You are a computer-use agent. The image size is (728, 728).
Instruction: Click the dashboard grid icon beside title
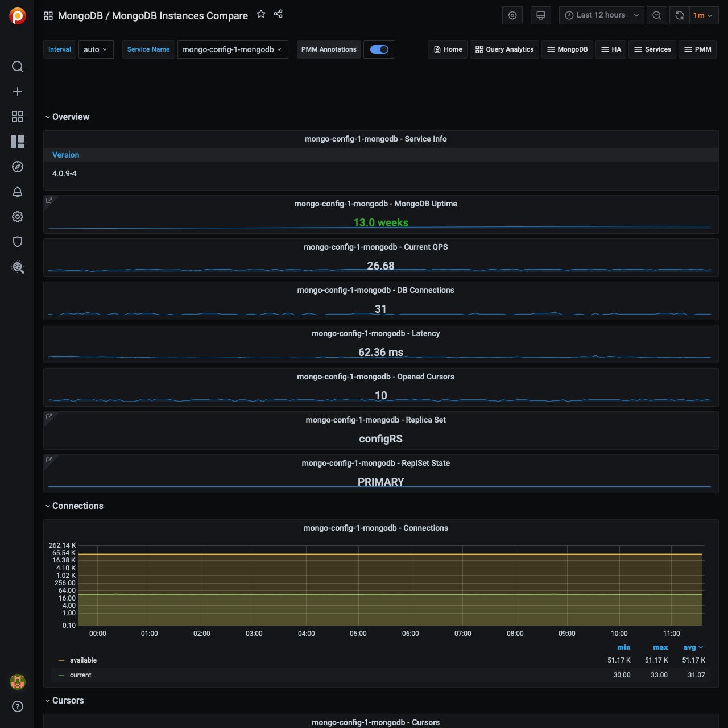[x=48, y=16]
